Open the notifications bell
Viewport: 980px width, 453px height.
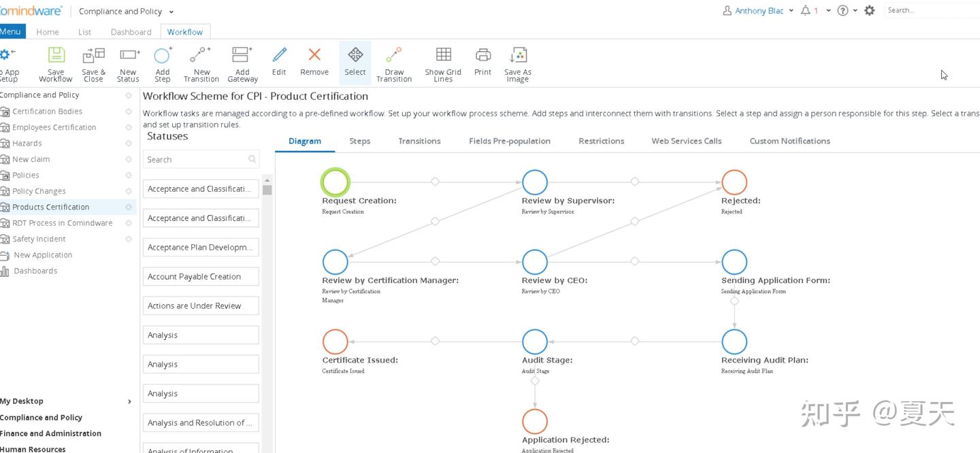(x=806, y=11)
